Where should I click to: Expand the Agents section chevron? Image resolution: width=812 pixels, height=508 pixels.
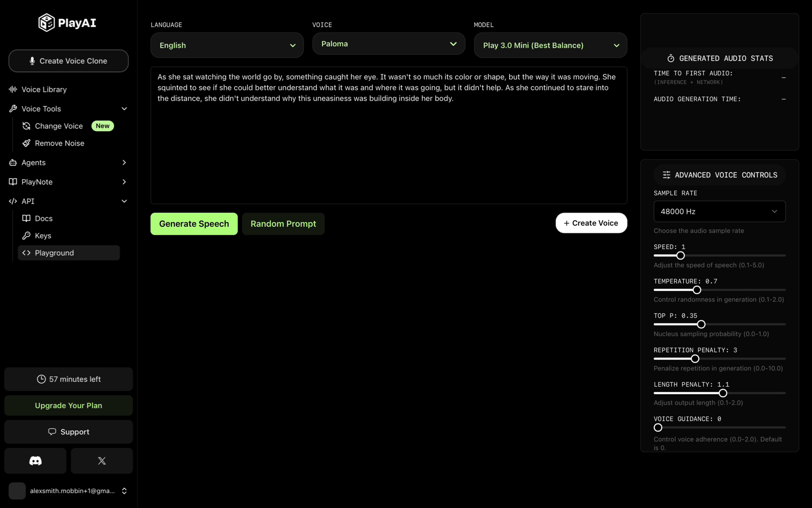(124, 163)
